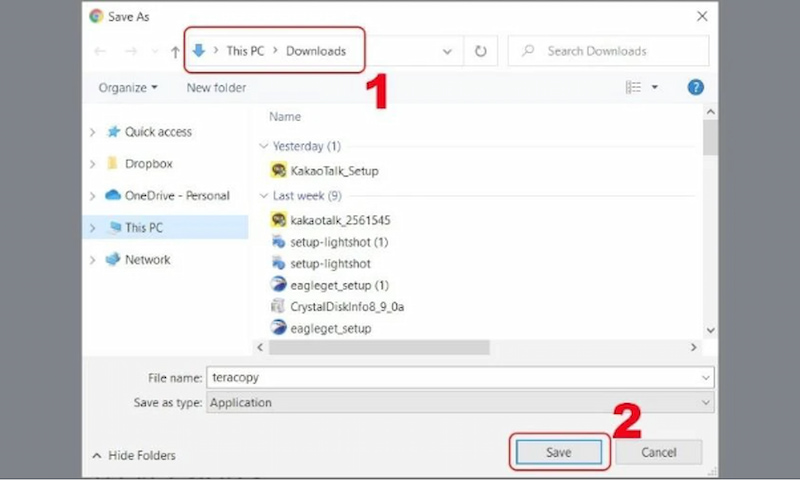800x481 pixels.
Task: Open the Organize menu
Action: click(x=128, y=88)
